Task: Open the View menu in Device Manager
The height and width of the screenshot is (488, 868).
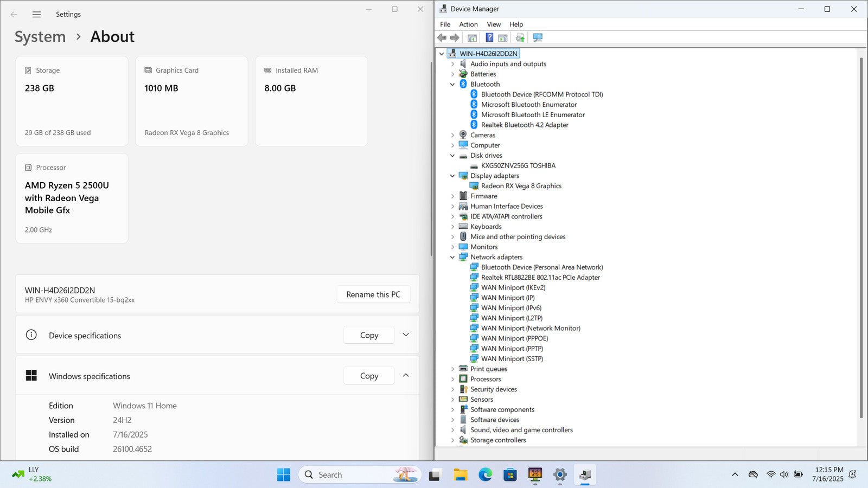Action: click(x=494, y=24)
